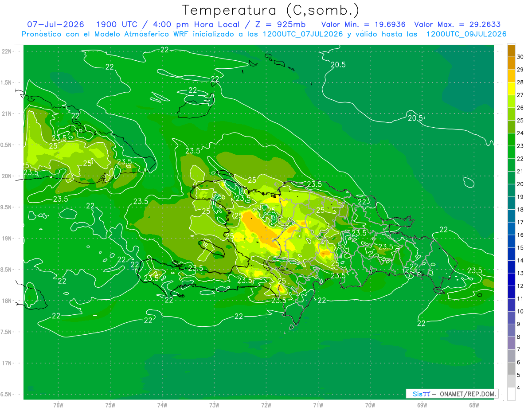Click color scale tick label 27
Screen dimensions: 532x411
[x=520, y=95]
